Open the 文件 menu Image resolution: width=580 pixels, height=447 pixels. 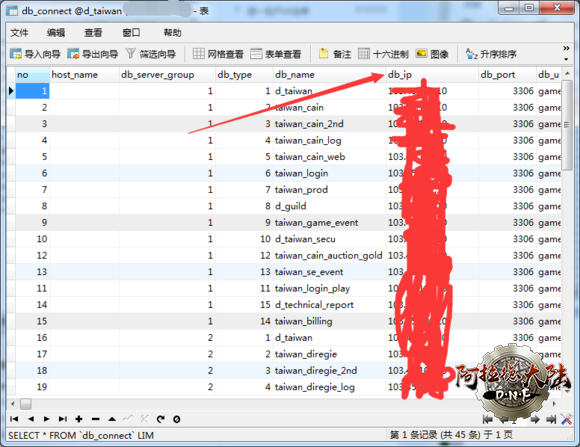(19, 33)
